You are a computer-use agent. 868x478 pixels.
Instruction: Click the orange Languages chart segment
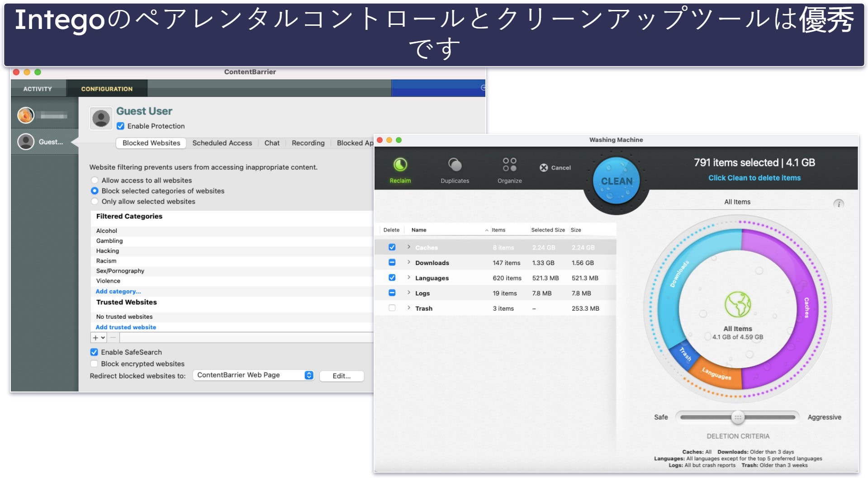pyautogui.click(x=716, y=374)
